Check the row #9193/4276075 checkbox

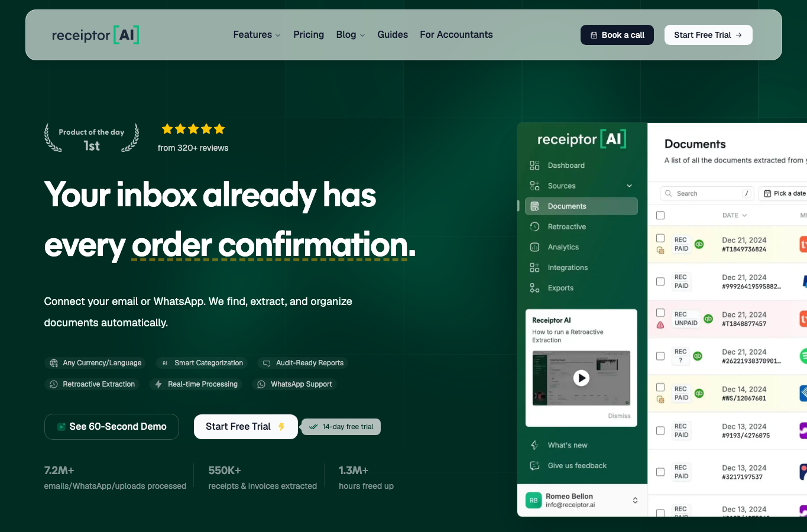tap(660, 430)
